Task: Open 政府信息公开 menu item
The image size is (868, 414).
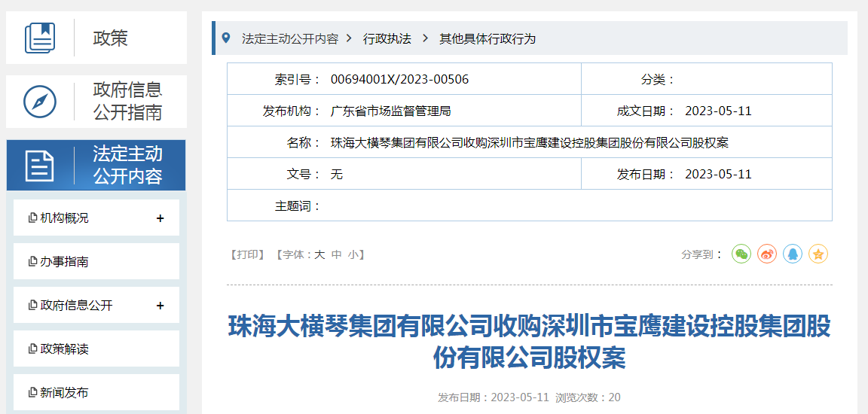Action: pyautogui.click(x=96, y=305)
